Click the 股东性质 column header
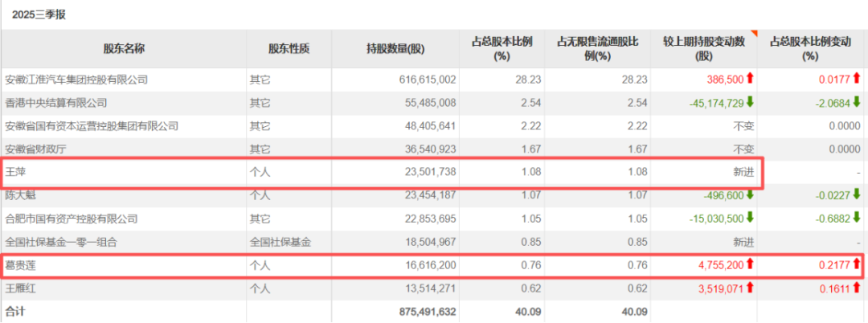 289,49
